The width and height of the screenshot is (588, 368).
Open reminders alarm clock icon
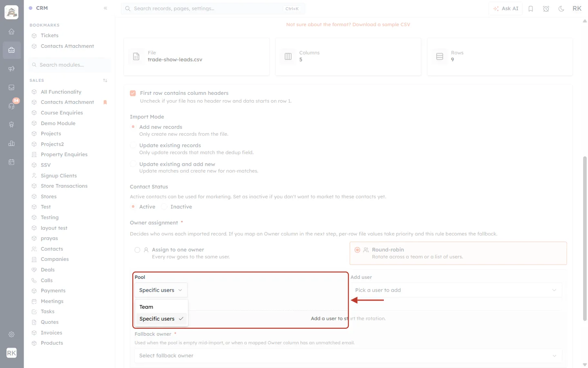pos(546,9)
